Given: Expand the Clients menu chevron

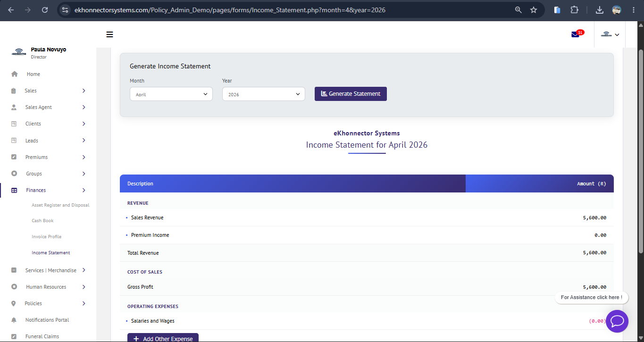Looking at the screenshot, I should [x=84, y=124].
